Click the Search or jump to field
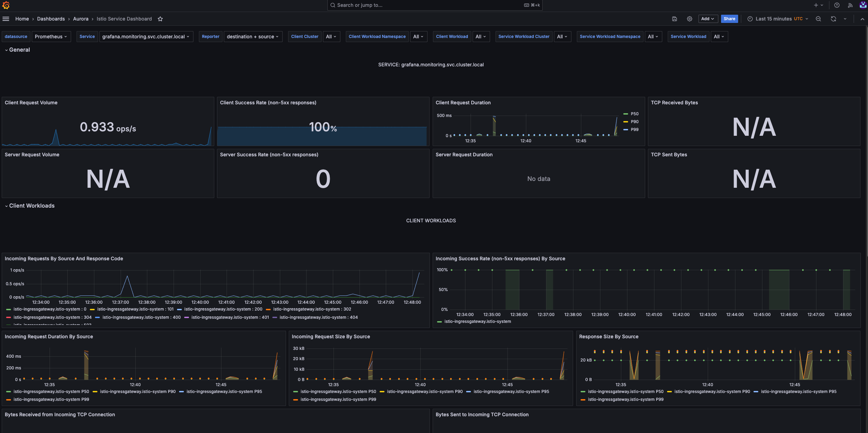This screenshot has width=868, height=433. pos(434,5)
